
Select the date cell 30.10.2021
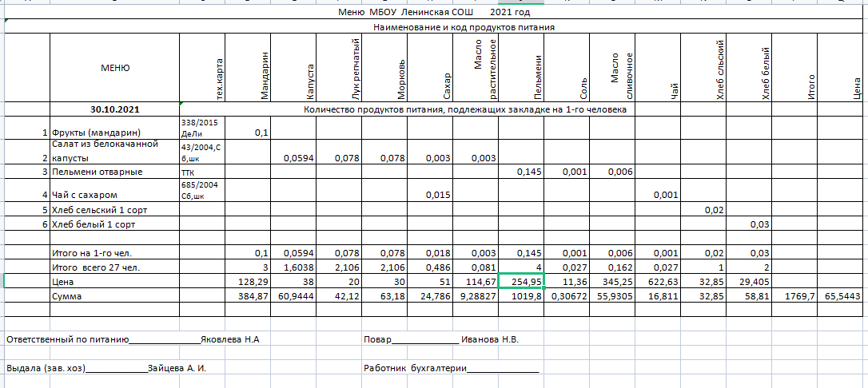click(x=114, y=109)
